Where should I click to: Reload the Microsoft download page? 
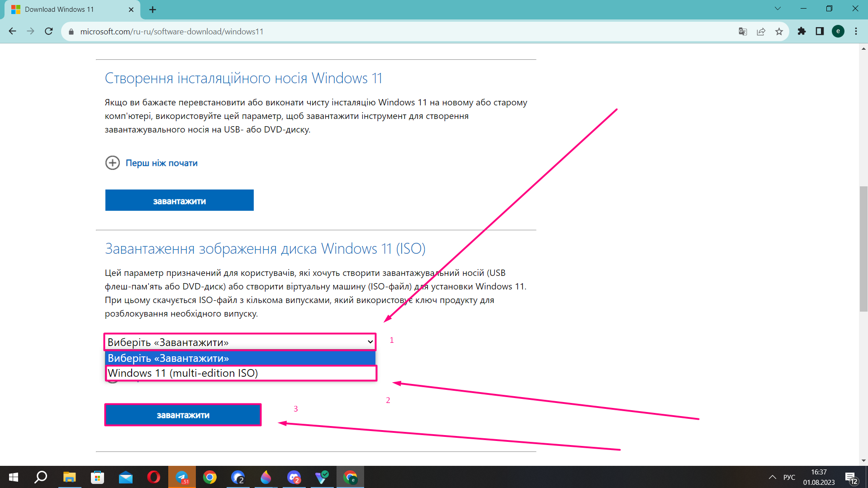point(49,31)
